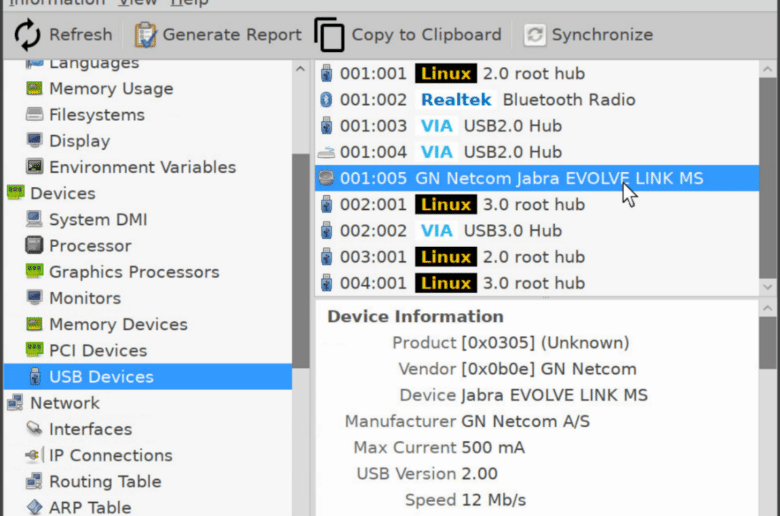The image size is (780, 516).
Task: Click the Memory Devices icon
Action: [x=34, y=324]
